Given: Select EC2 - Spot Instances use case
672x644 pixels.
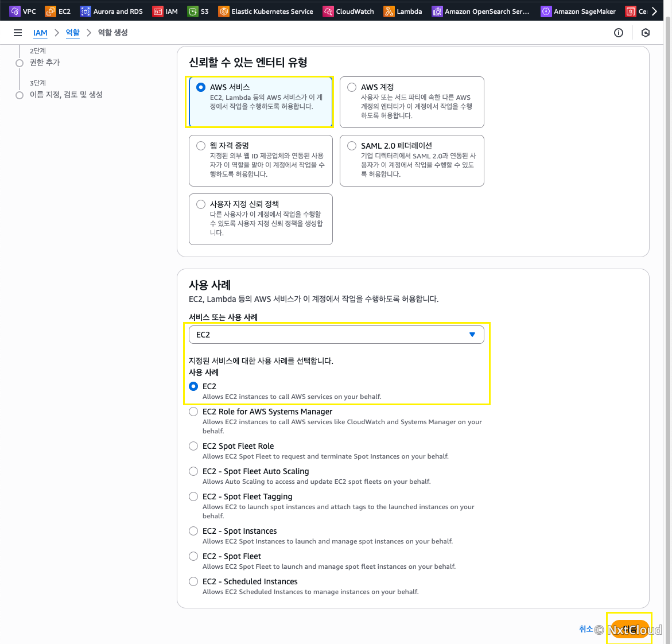Looking at the screenshot, I should click(194, 531).
